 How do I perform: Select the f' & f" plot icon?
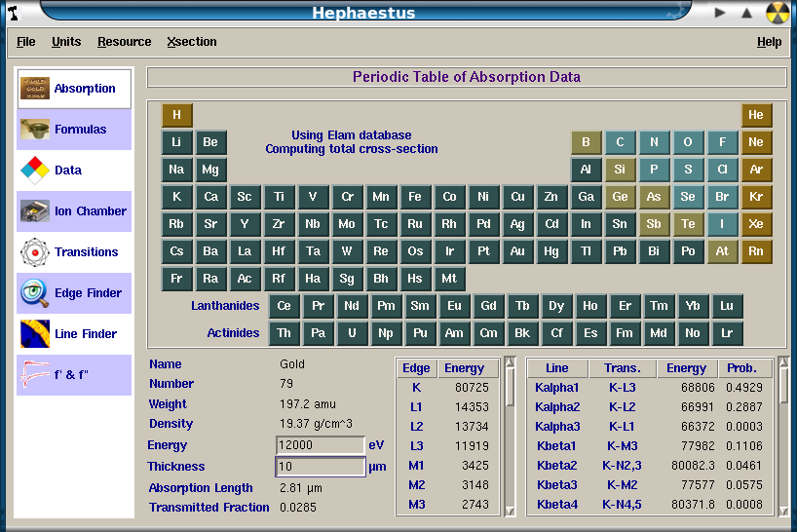click(x=35, y=375)
